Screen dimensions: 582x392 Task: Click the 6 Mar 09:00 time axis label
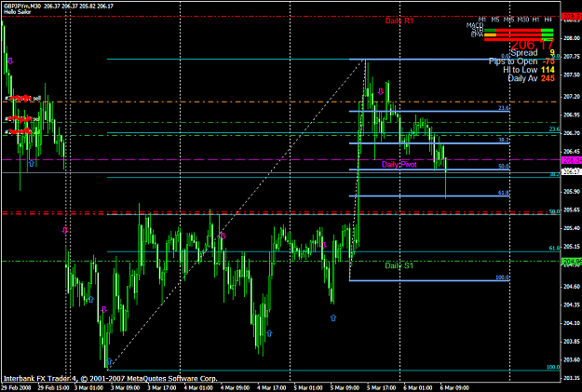[454, 388]
